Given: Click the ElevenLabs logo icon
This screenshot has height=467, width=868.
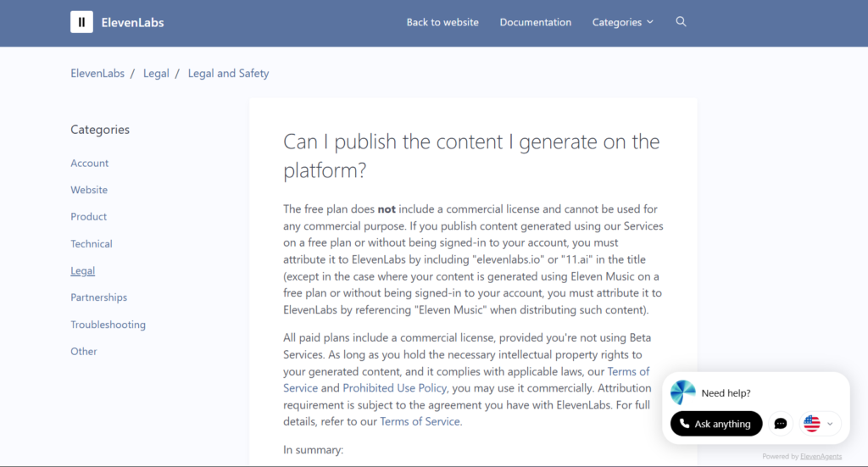Looking at the screenshot, I should tap(81, 22).
